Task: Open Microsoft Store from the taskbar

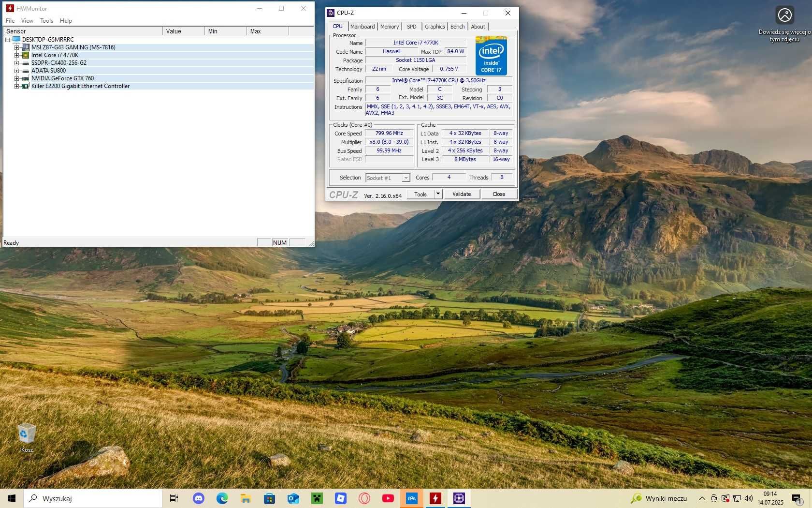Action: tap(270, 498)
